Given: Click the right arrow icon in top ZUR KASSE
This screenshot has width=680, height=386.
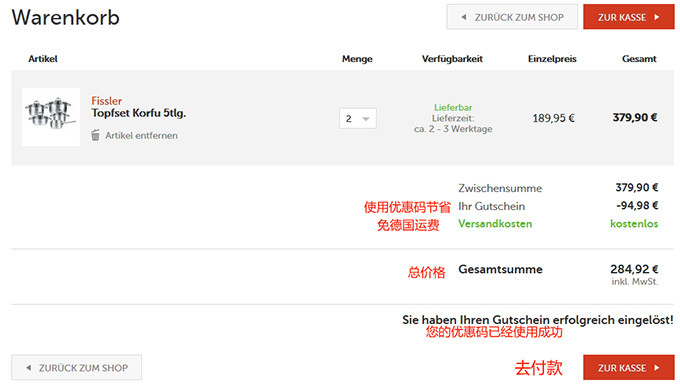Looking at the screenshot, I should (657, 17).
